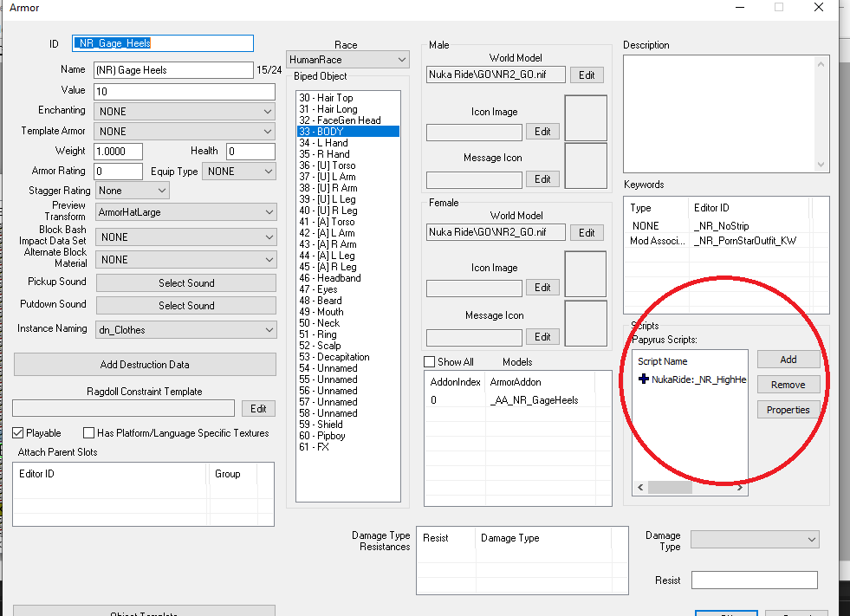Open script Properties button

(x=788, y=410)
